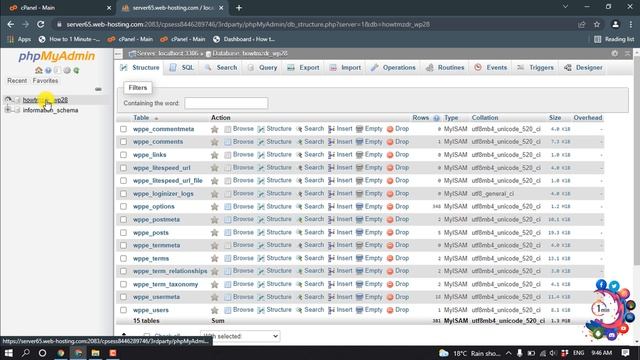Check the wppe_commentmeta table checkbox
Viewport: 640px width, 360px height.
123,129
